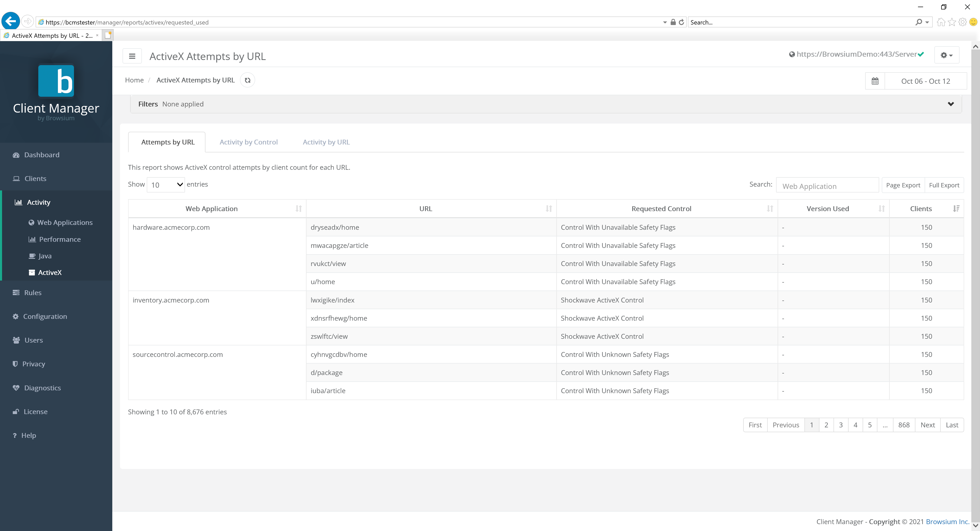The height and width of the screenshot is (531, 980).
Task: Expand the Filters panel chevron
Action: [951, 104]
